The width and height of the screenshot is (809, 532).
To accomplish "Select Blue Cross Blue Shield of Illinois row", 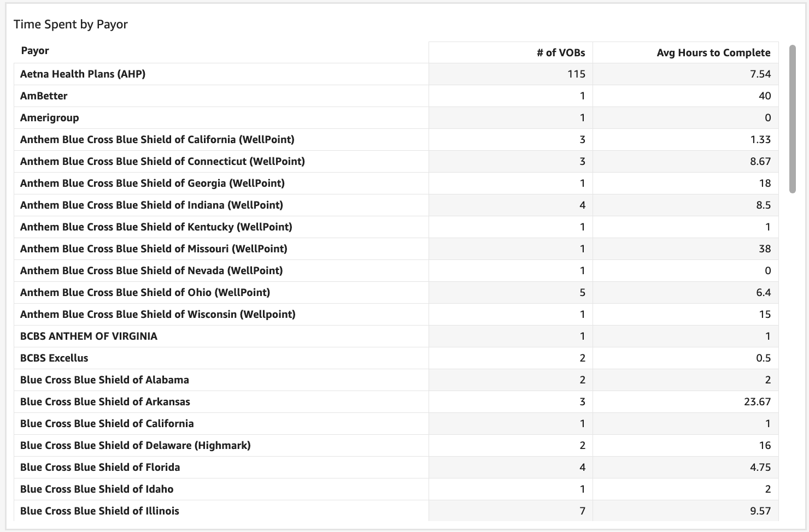I will tap(99, 511).
